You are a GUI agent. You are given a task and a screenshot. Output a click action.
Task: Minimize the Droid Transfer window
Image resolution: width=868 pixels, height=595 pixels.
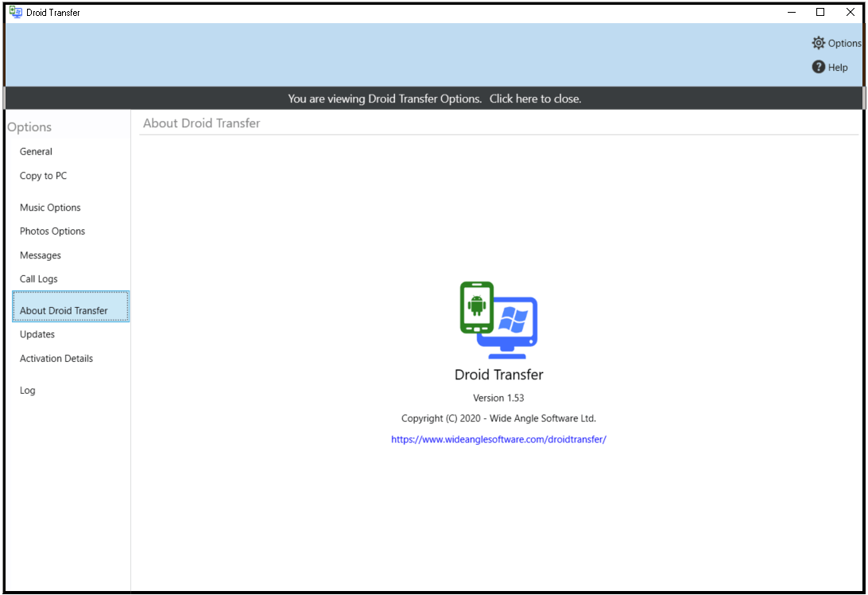(792, 12)
